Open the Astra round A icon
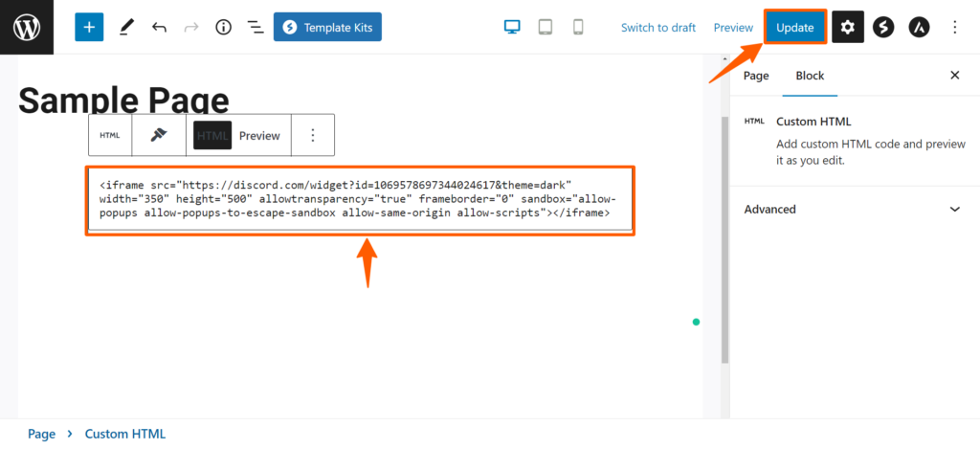This screenshot has width=980, height=449. pos(919,28)
